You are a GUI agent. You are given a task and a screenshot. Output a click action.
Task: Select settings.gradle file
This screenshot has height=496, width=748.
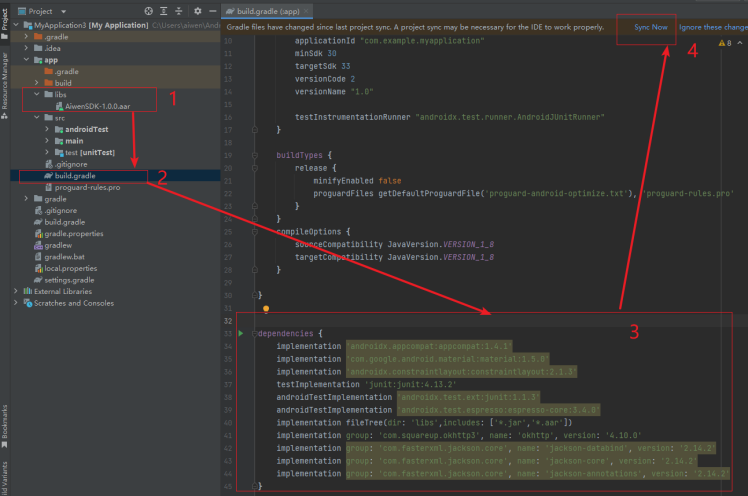tap(64, 280)
